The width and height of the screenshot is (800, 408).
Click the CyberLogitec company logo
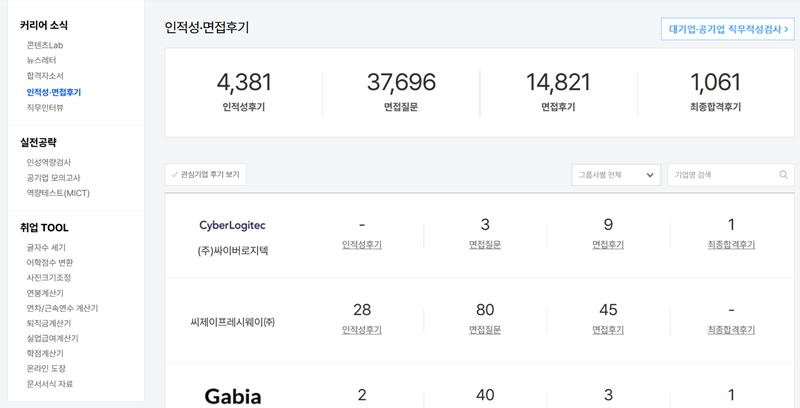pyautogui.click(x=232, y=225)
